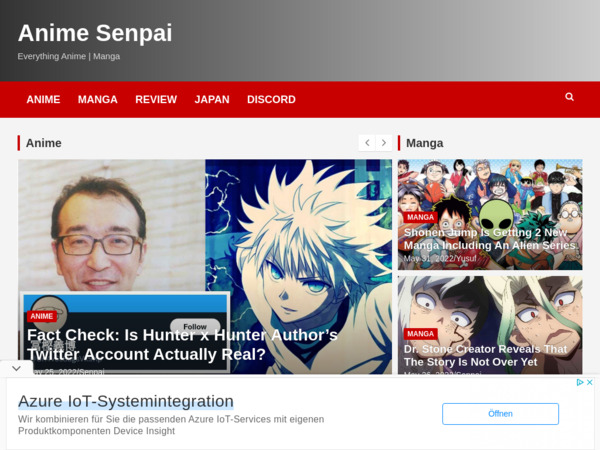Click MANGA tag on Dr. Stone post
The width and height of the screenshot is (600, 450).
coord(421,334)
